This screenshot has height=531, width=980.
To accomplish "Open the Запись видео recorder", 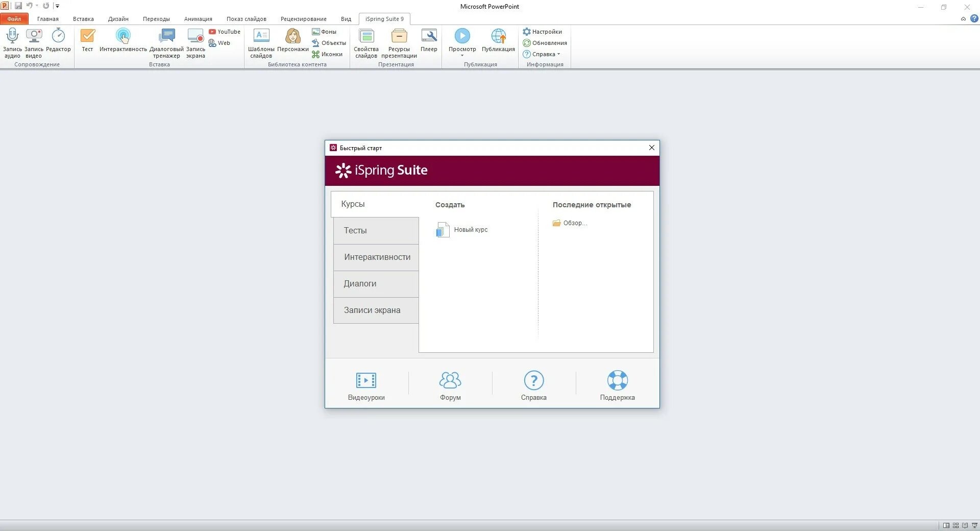I will click(x=34, y=43).
